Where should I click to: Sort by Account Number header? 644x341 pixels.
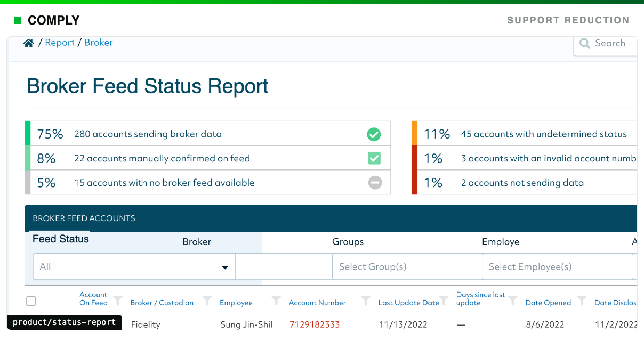(x=317, y=303)
